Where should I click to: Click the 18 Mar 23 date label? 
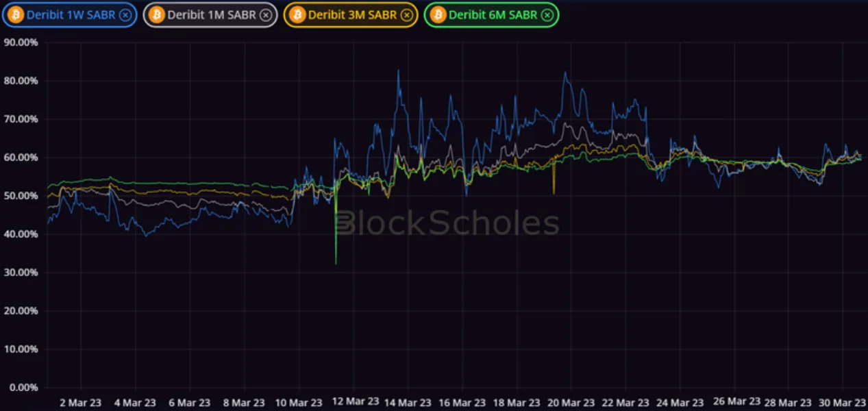click(516, 402)
